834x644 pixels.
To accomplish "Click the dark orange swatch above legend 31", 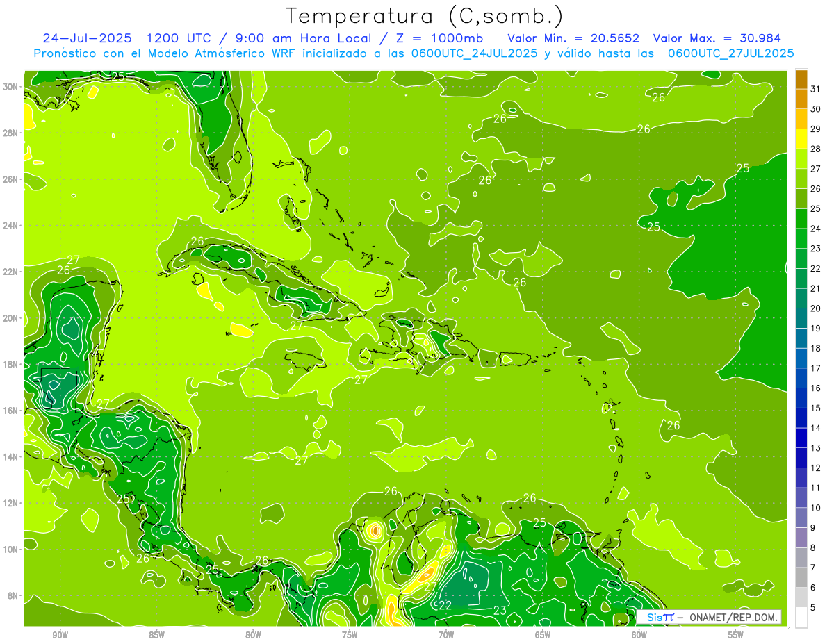I will [x=801, y=79].
